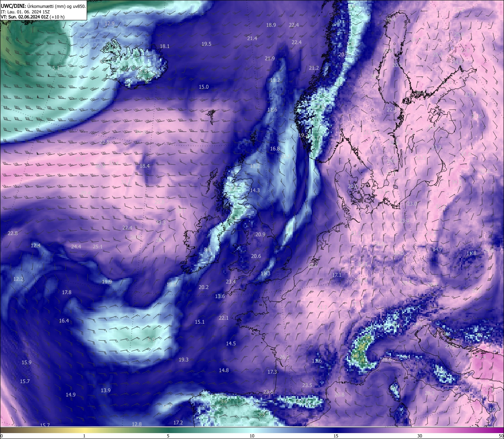Click the 18.9 value at the top
The width and height of the screenshot is (504, 439).
[271, 25]
